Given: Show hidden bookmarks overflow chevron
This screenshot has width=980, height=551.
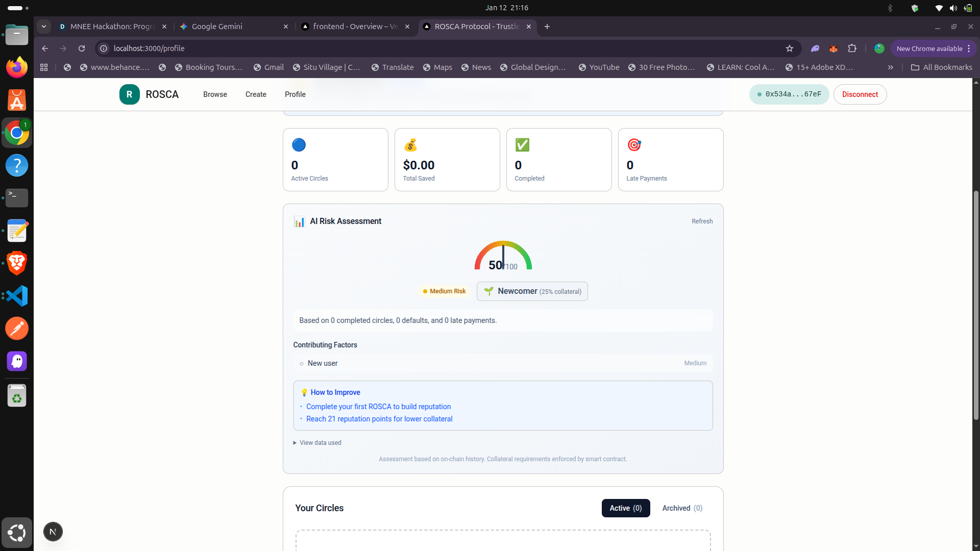Looking at the screenshot, I should pyautogui.click(x=890, y=67).
